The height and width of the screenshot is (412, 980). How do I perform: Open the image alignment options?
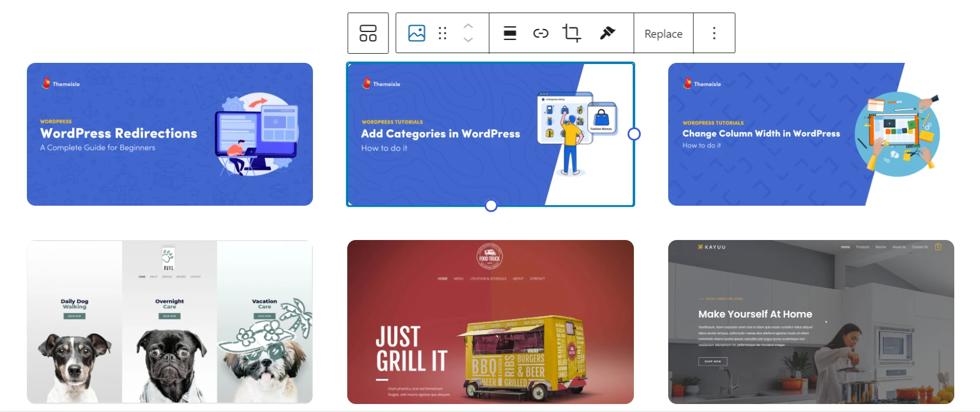click(510, 33)
